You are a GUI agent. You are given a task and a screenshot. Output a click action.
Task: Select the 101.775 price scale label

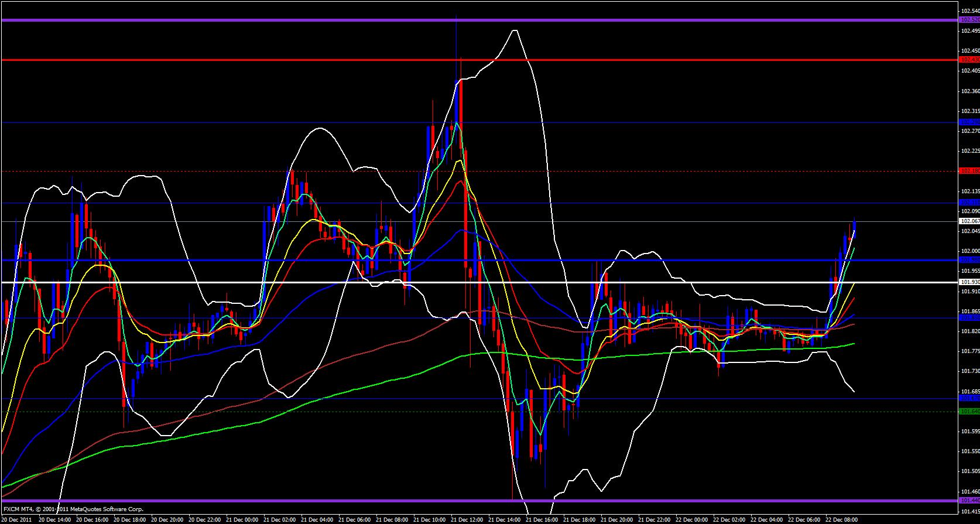pos(970,351)
